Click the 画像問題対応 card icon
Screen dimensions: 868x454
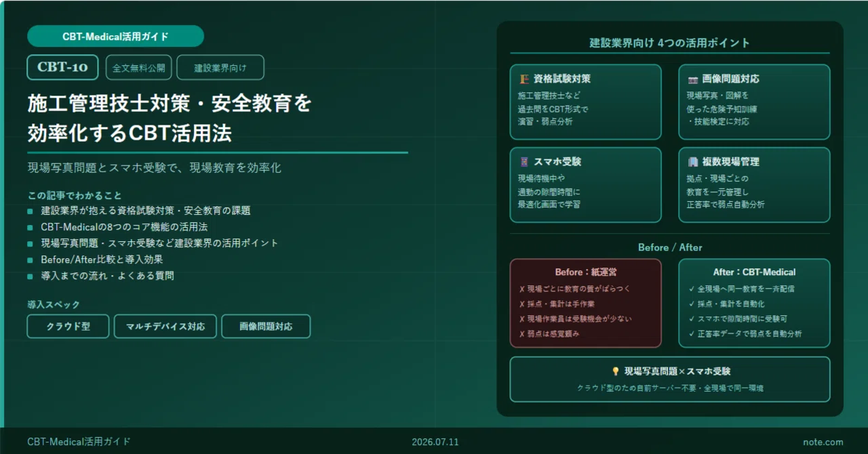point(692,79)
